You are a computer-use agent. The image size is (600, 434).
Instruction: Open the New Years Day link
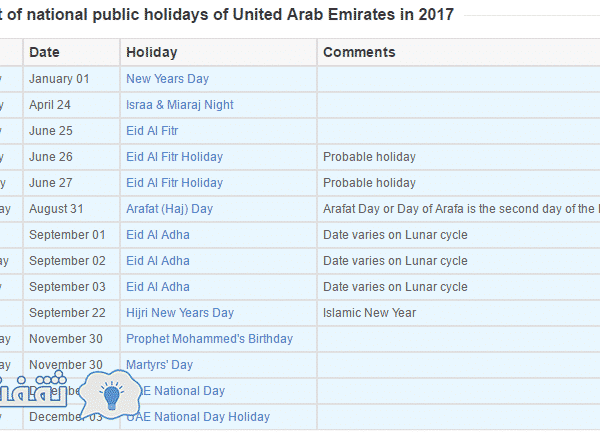(x=167, y=79)
